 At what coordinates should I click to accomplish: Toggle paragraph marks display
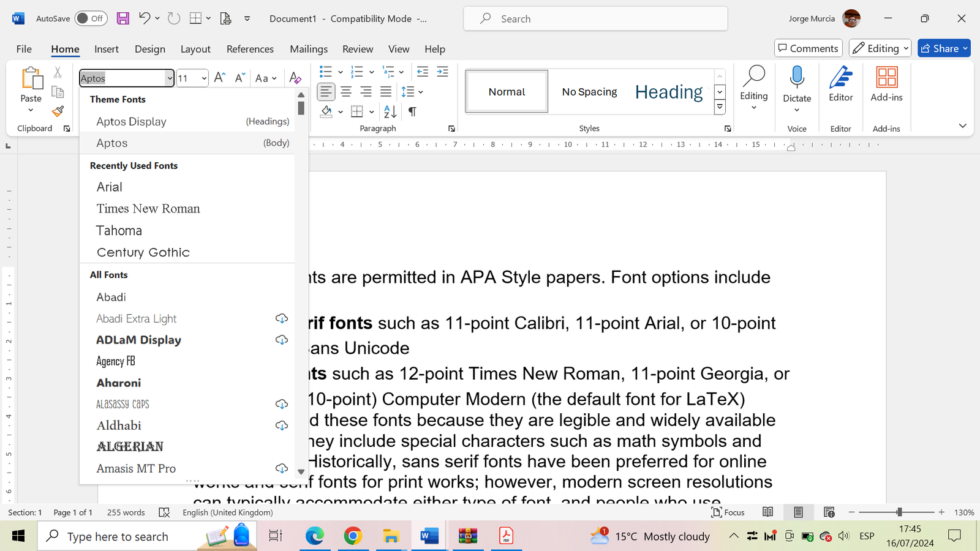[x=413, y=111]
